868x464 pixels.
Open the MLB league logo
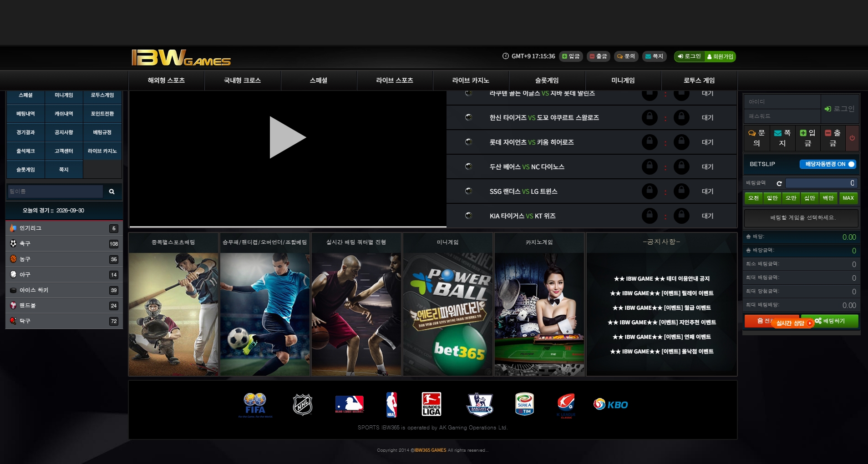pos(349,404)
